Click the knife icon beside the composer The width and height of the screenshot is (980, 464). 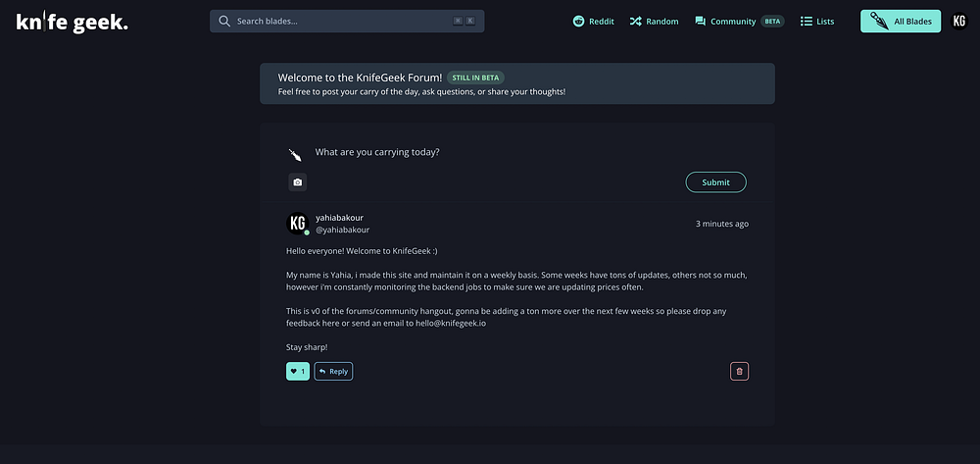295,154
